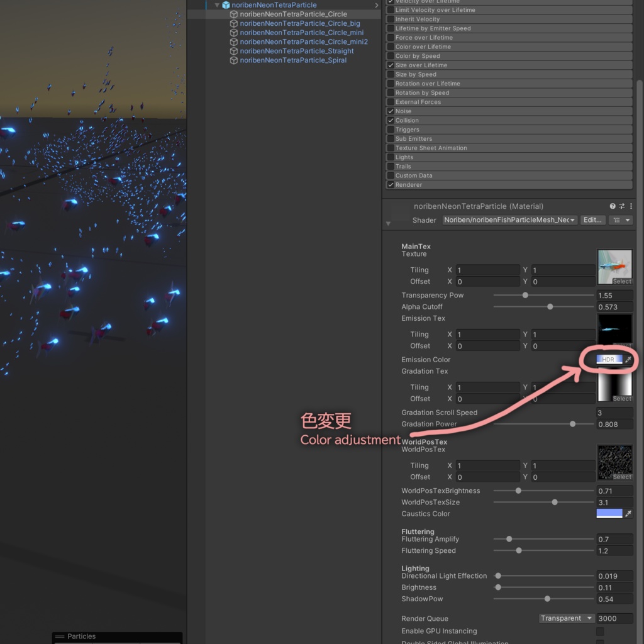Disable the Noise module checkbox
644x644 pixels.
click(x=391, y=111)
